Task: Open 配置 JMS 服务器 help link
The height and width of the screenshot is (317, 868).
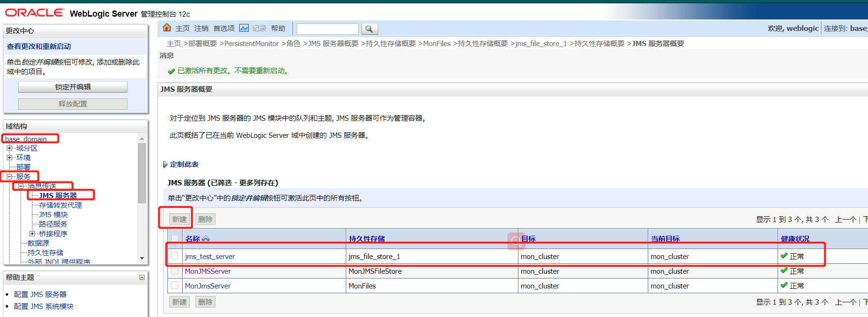Action: pyautogui.click(x=40, y=295)
